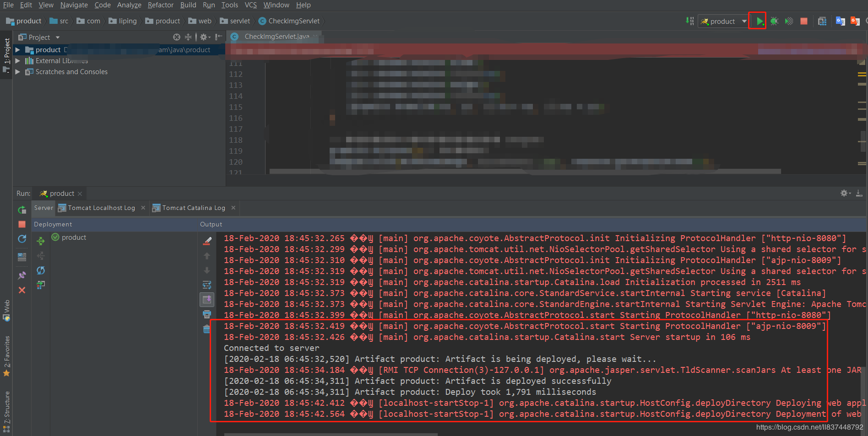Viewport: 868px width, 436px height.
Task: Open the Build menu
Action: [x=188, y=5]
